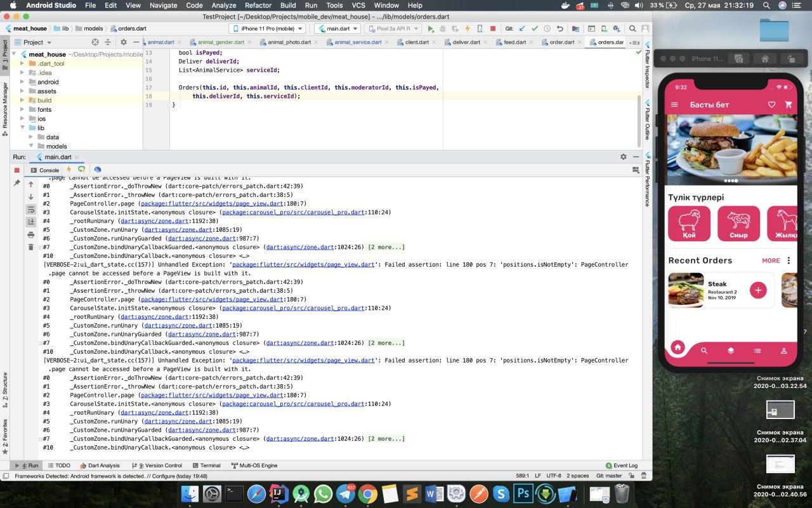Click Hot Reload lightning in Run panel

(69, 170)
